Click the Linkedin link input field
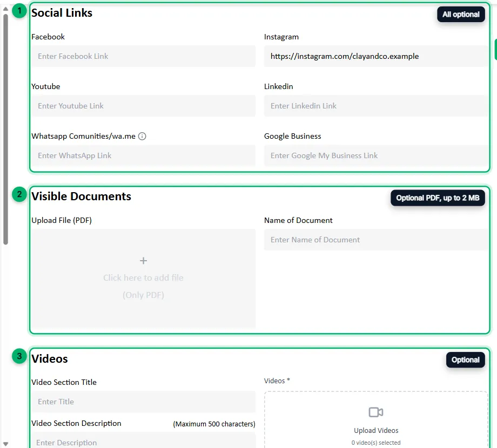 pos(376,106)
